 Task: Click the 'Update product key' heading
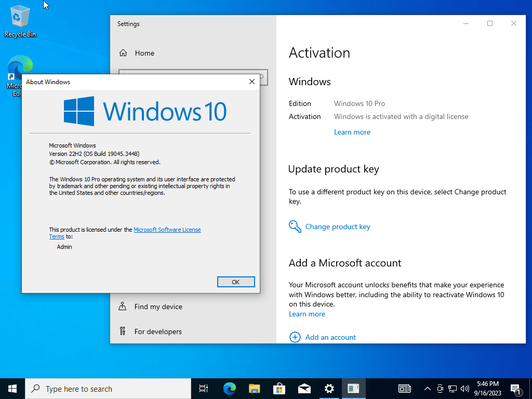[x=333, y=169]
